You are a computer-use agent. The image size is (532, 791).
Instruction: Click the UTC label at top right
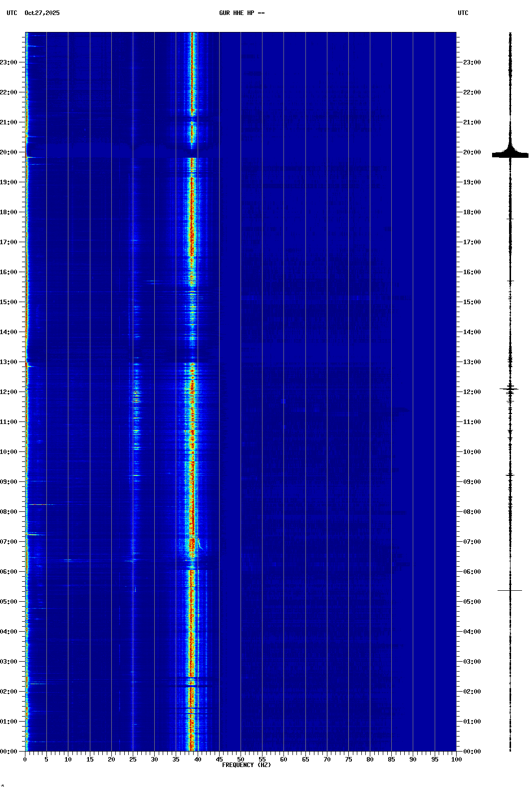tap(463, 13)
